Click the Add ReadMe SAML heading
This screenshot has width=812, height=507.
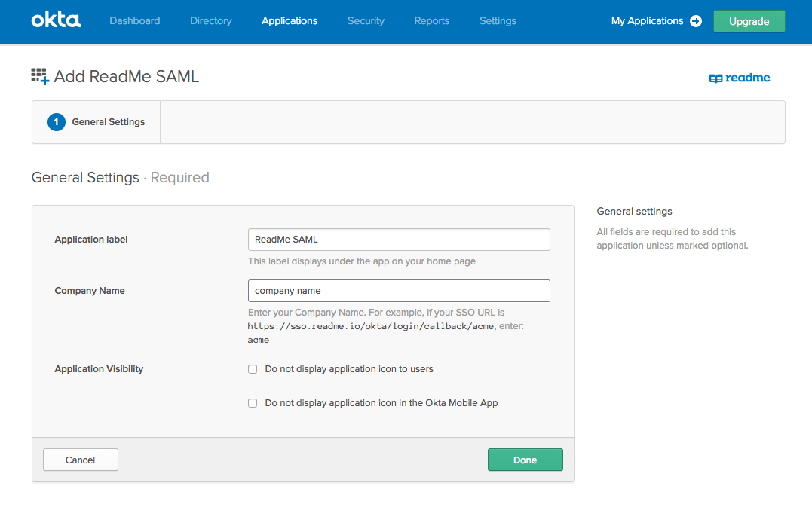tap(127, 77)
